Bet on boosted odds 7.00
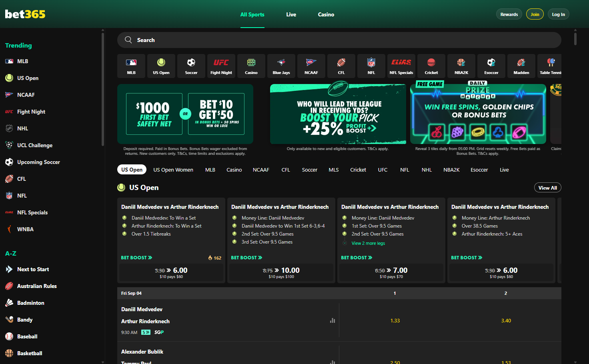This screenshot has width=589, height=364. (391, 273)
